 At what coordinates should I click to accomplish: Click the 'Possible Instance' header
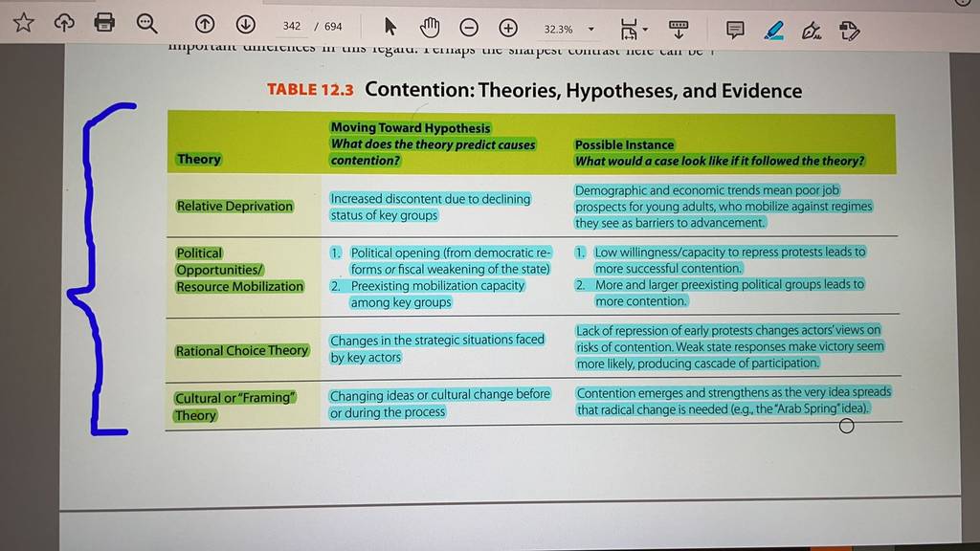[x=624, y=144]
